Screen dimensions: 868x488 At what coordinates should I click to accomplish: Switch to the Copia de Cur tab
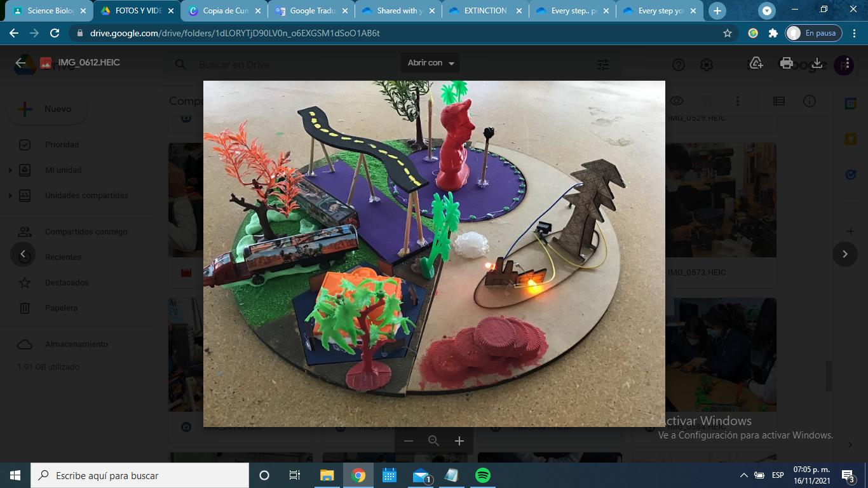[225, 11]
